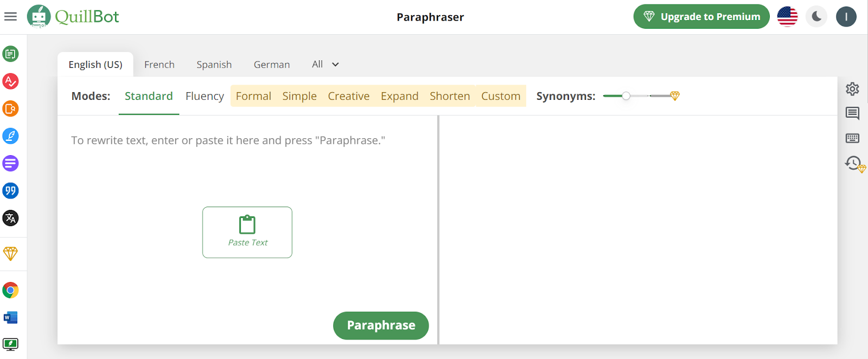Open the hamburger navigation menu
The image size is (868, 359).
(x=10, y=17)
